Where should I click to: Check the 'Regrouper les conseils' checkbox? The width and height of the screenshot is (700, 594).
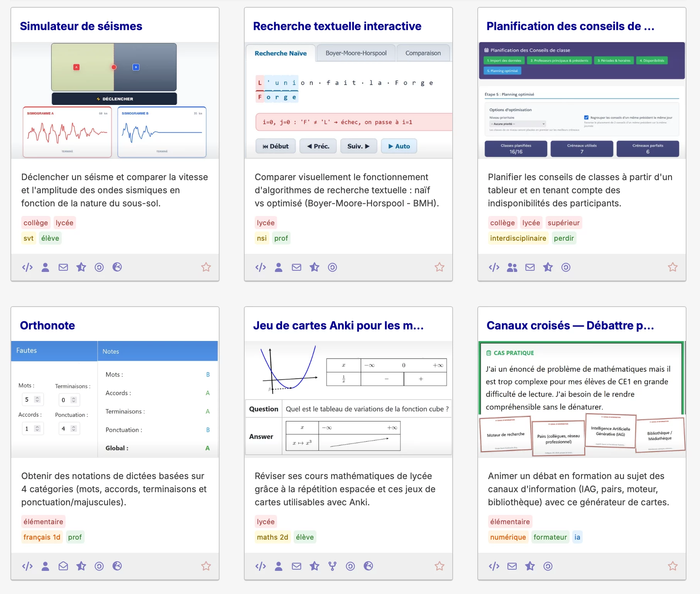click(586, 118)
